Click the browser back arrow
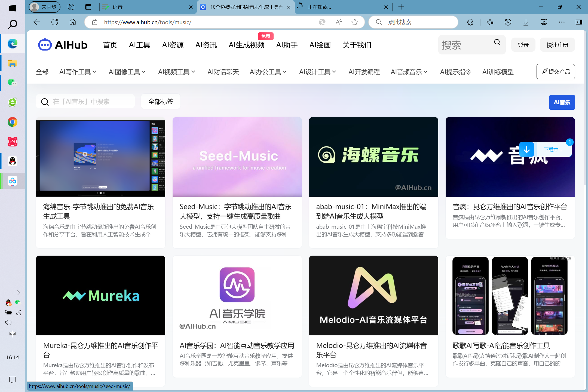 37,22
